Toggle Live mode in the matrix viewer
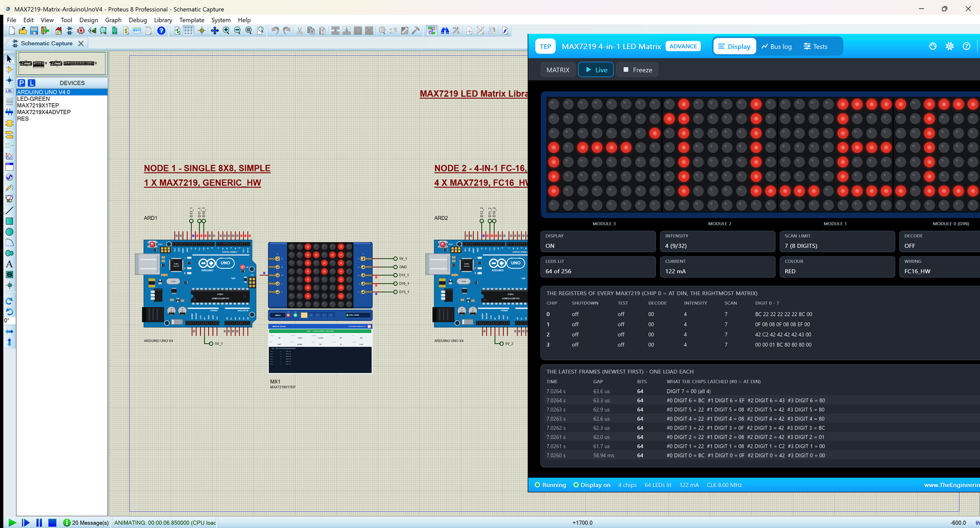 coord(596,70)
